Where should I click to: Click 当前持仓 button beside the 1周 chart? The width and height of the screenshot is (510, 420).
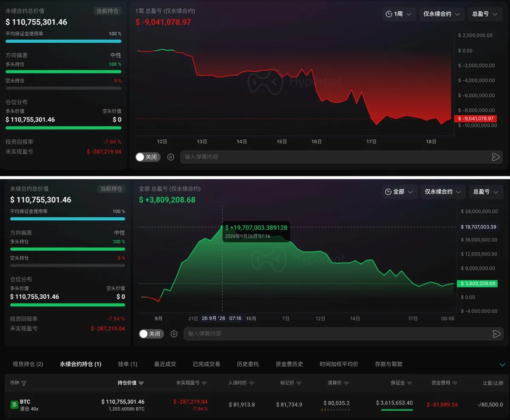108,11
